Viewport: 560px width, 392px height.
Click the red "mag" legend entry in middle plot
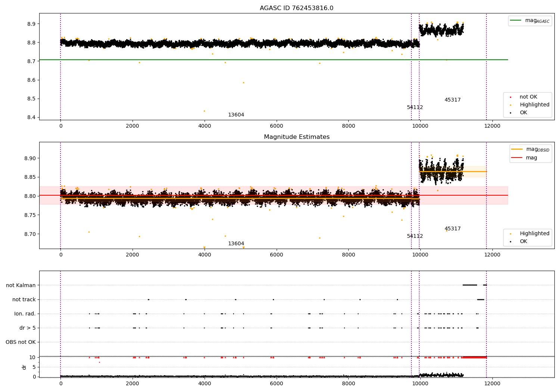pyautogui.click(x=525, y=158)
